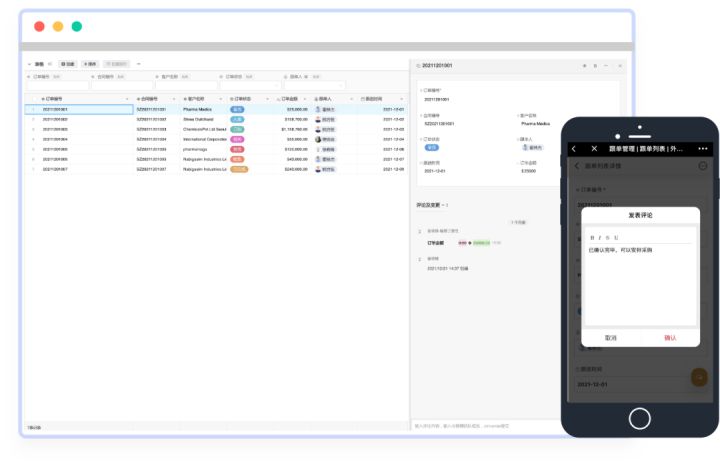The height and width of the screenshot is (467, 720).
Task: Expand the 订单金额 column header menu
Action: [305, 99]
